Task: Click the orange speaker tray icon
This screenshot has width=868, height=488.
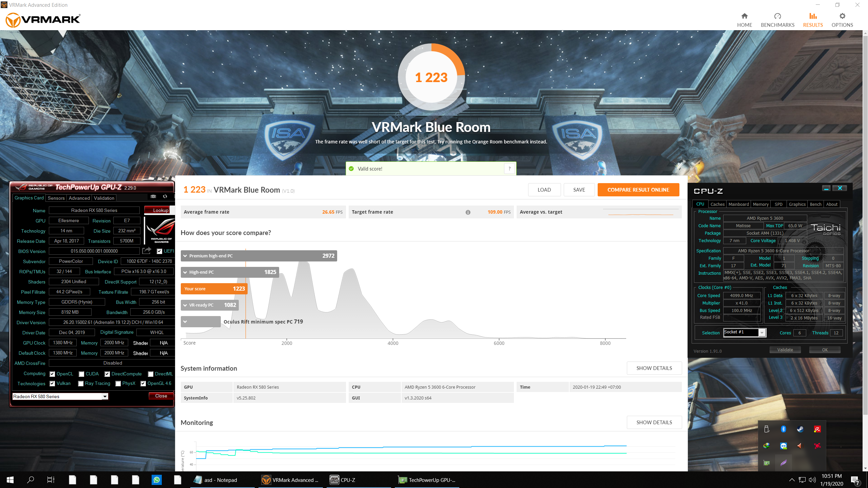Action: pos(801,446)
